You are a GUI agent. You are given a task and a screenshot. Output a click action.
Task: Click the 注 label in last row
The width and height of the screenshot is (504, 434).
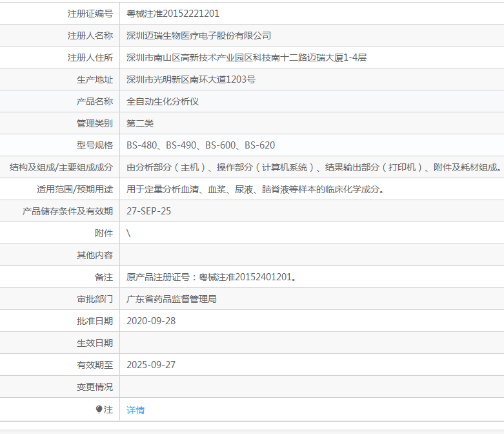point(108,409)
